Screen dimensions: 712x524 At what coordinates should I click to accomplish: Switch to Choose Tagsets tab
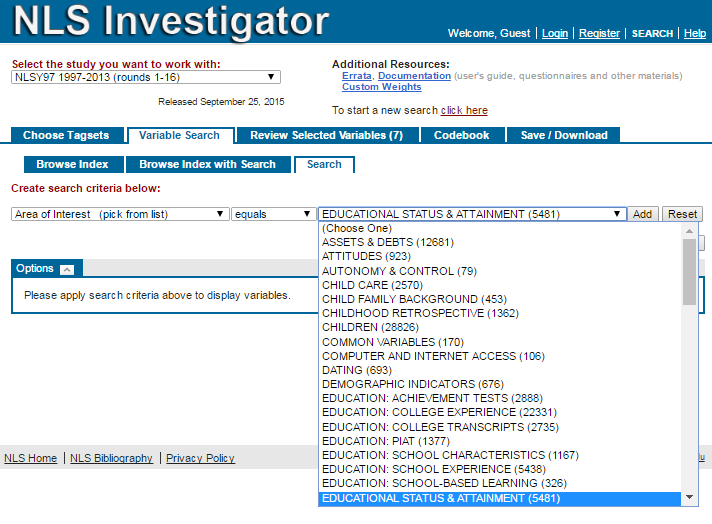[x=66, y=135]
